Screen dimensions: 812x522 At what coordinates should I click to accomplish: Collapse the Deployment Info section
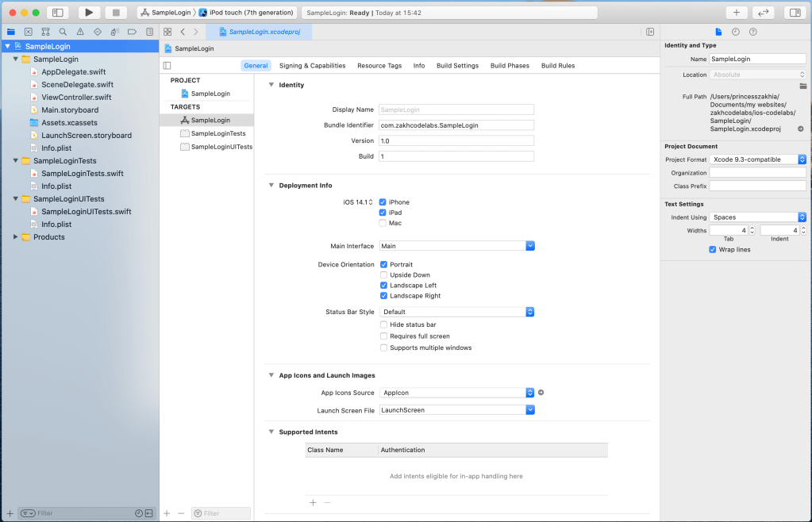(271, 186)
